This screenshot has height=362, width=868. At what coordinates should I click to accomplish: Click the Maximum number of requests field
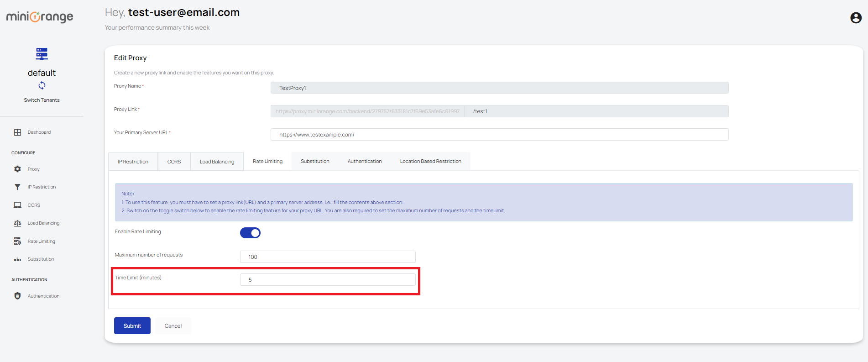tap(328, 257)
